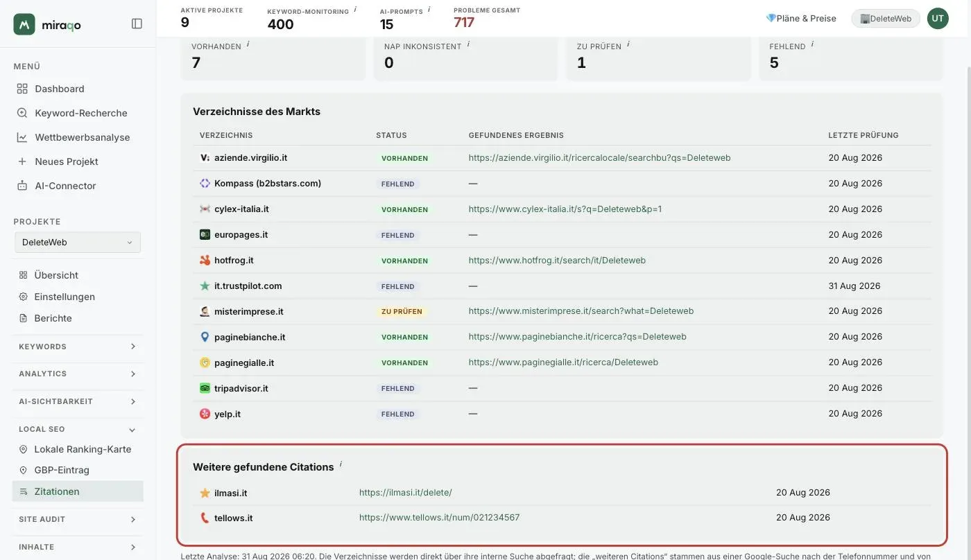
Task: Click the tellows.it phone icon
Action: coord(205,518)
